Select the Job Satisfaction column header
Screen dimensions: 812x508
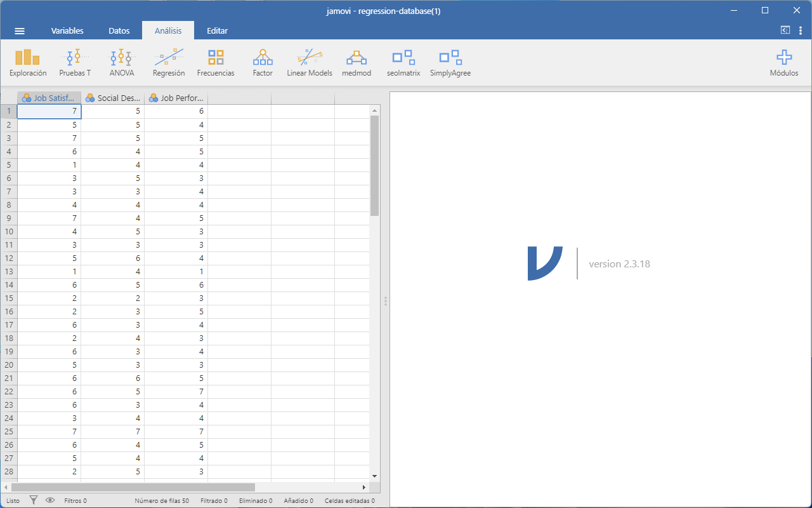coord(49,98)
